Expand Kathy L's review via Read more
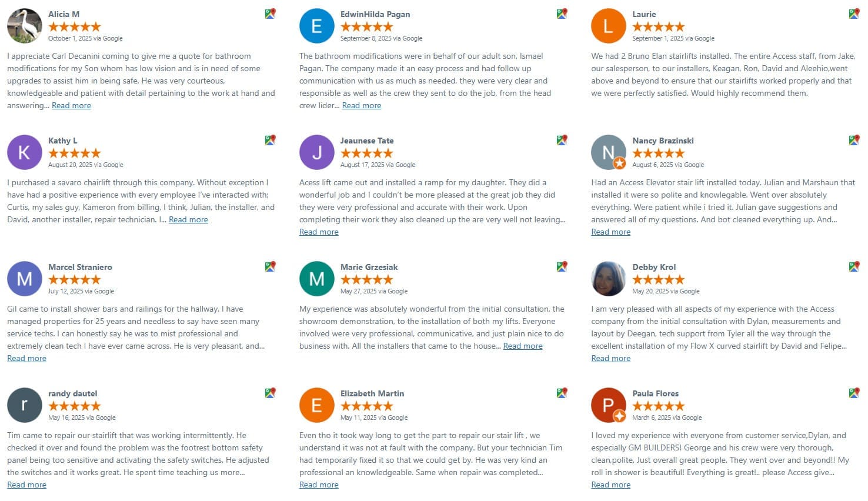Screen dimensions: 868x501 click(x=188, y=220)
